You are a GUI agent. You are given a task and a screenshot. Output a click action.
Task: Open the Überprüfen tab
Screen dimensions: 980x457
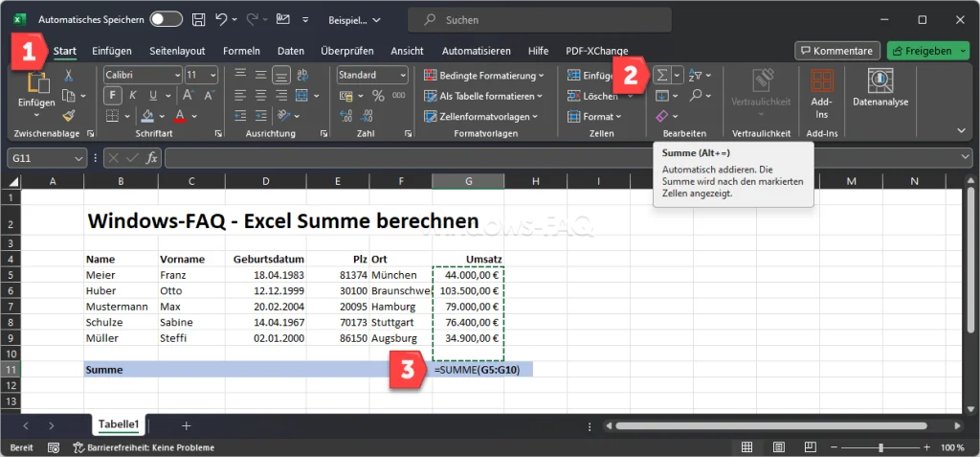coord(347,52)
